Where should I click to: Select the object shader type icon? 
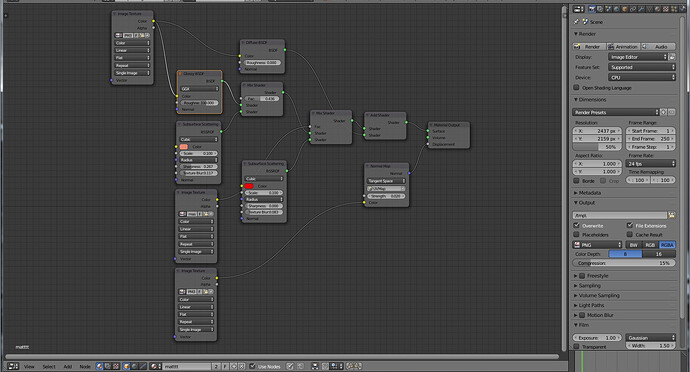click(127, 366)
